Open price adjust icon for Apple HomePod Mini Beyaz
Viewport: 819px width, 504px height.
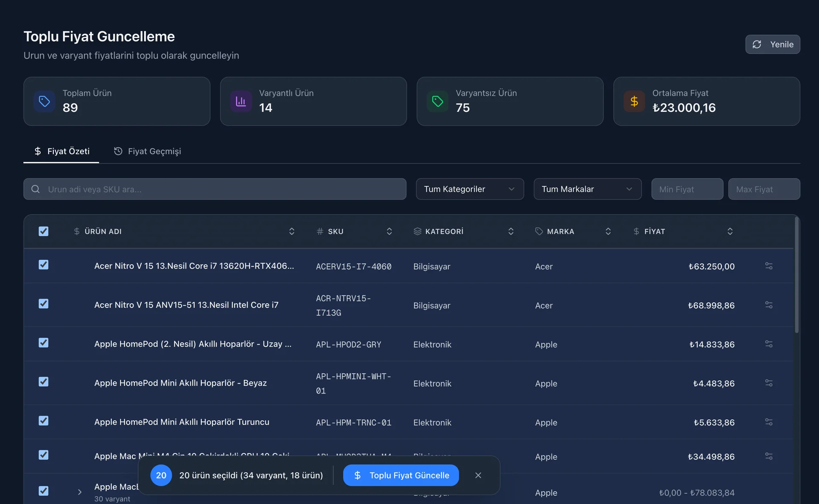(x=769, y=383)
